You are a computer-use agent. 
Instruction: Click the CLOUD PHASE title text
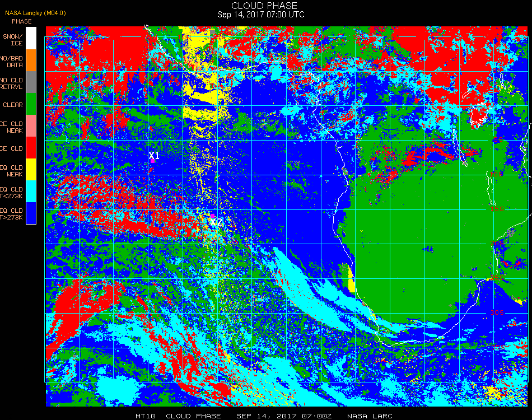point(264,6)
